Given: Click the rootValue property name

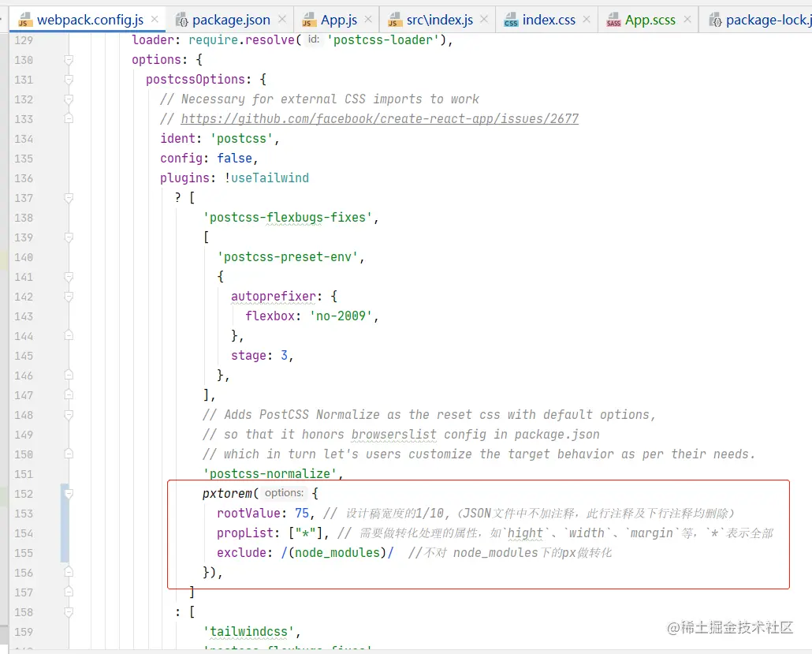Looking at the screenshot, I should pos(248,513).
